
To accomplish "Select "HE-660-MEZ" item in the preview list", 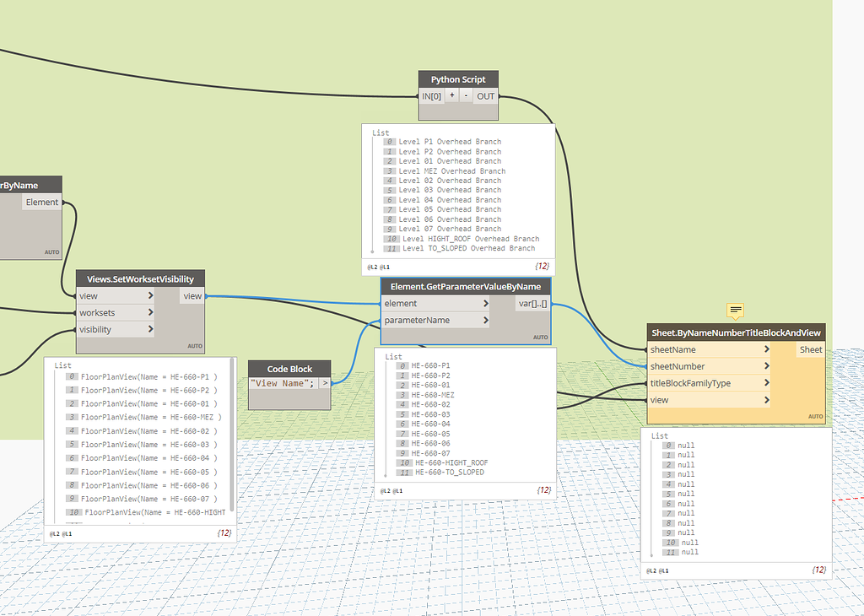I will click(x=433, y=395).
